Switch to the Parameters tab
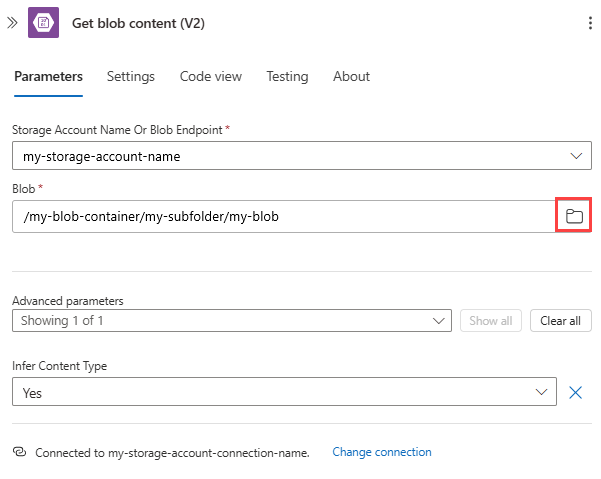 (48, 76)
